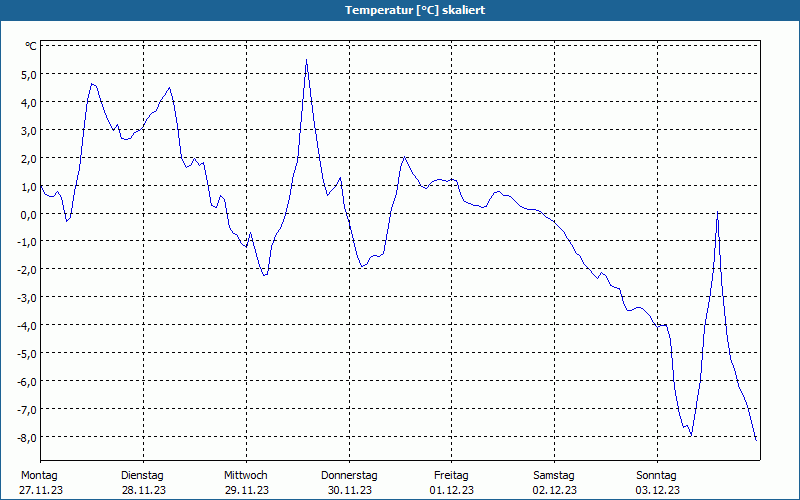Click the Sunday minimum near -8 degrees
Screen dimensions: 800x500
pos(691,435)
